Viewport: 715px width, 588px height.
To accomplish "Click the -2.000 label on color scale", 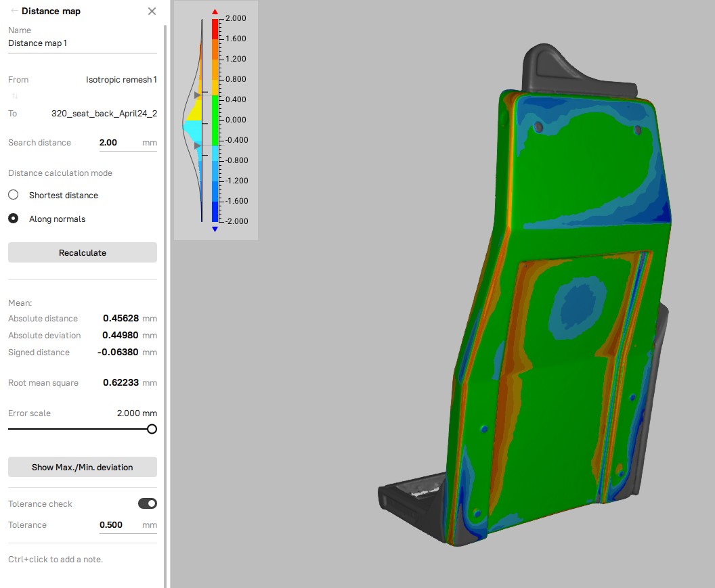I will tap(237, 221).
